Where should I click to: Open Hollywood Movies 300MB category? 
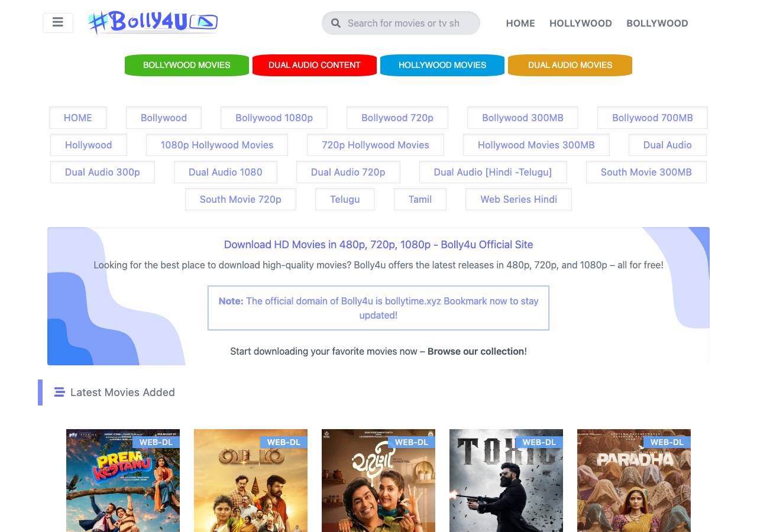point(536,145)
